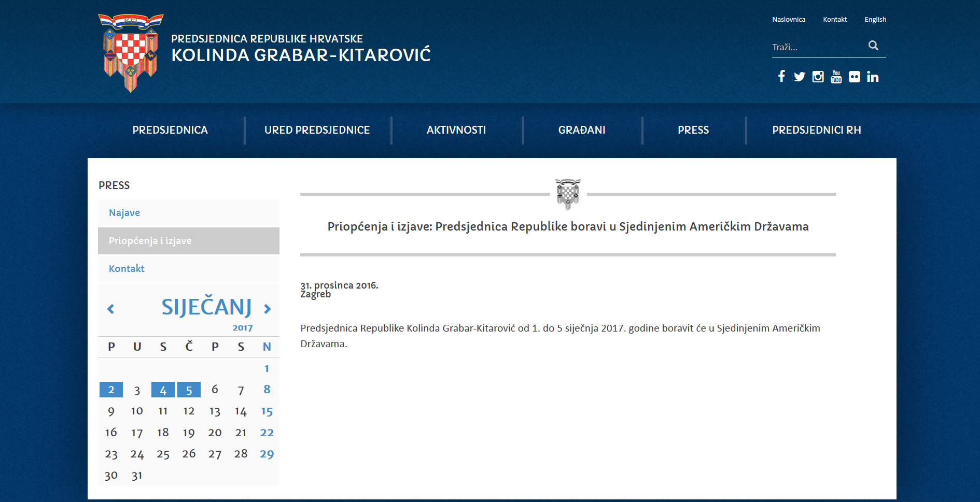Select January 5 on the calendar
The width and height of the screenshot is (980, 502).
(x=189, y=390)
